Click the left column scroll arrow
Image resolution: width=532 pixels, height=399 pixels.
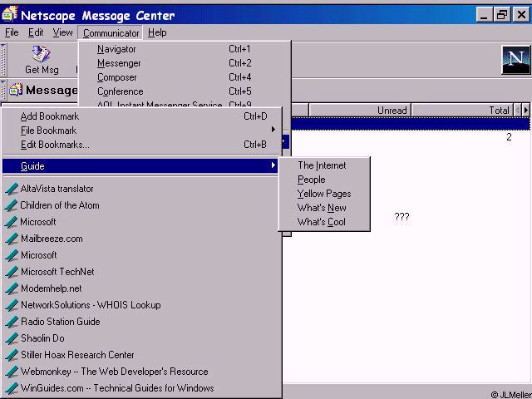pyautogui.click(x=517, y=111)
